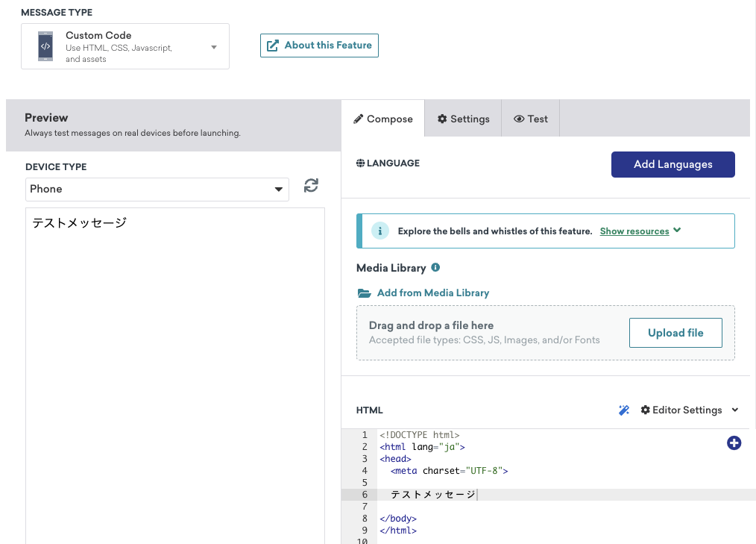Open the About this Feature link

click(x=319, y=45)
